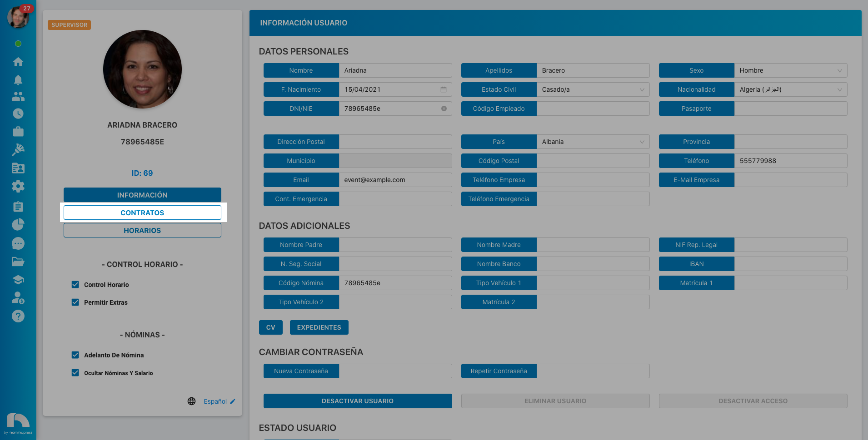
Task: Click Ariadna Bracero profile photo
Action: tap(142, 69)
